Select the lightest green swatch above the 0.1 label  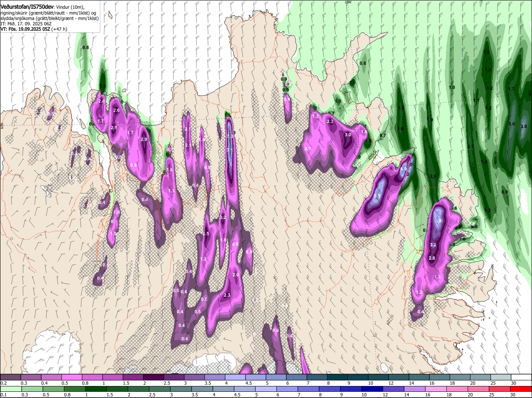[x=11, y=389]
